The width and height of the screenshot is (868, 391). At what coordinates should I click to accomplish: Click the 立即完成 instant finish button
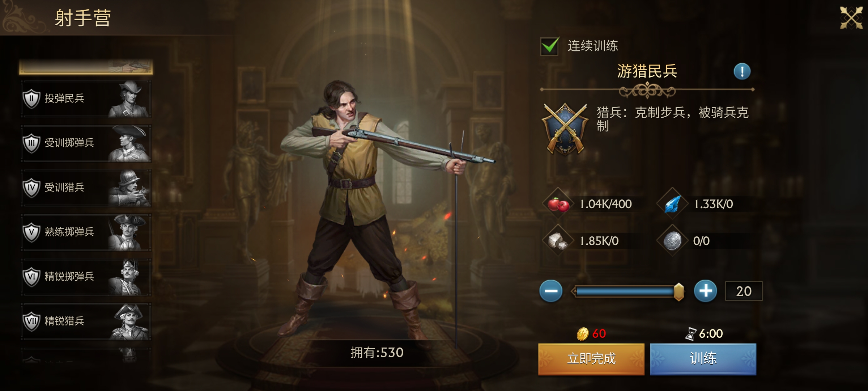pos(591,359)
